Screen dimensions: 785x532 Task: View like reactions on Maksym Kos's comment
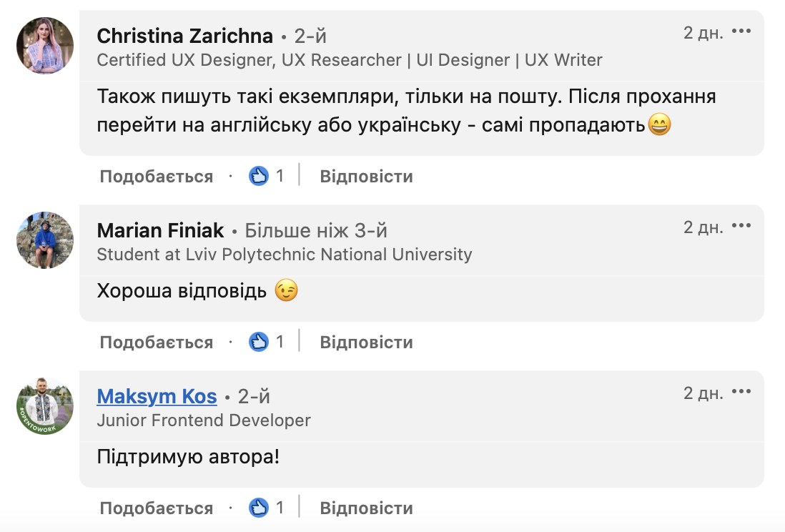point(267,508)
